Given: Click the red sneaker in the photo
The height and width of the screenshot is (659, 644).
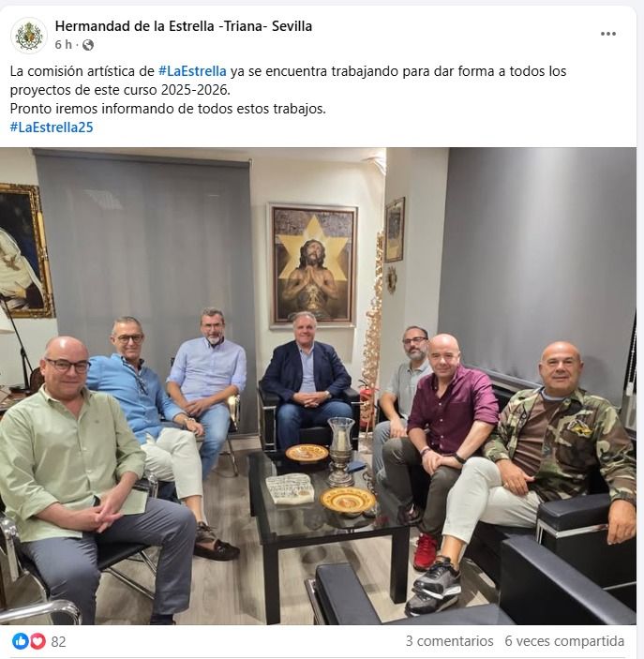Looking at the screenshot, I should 425,551.
